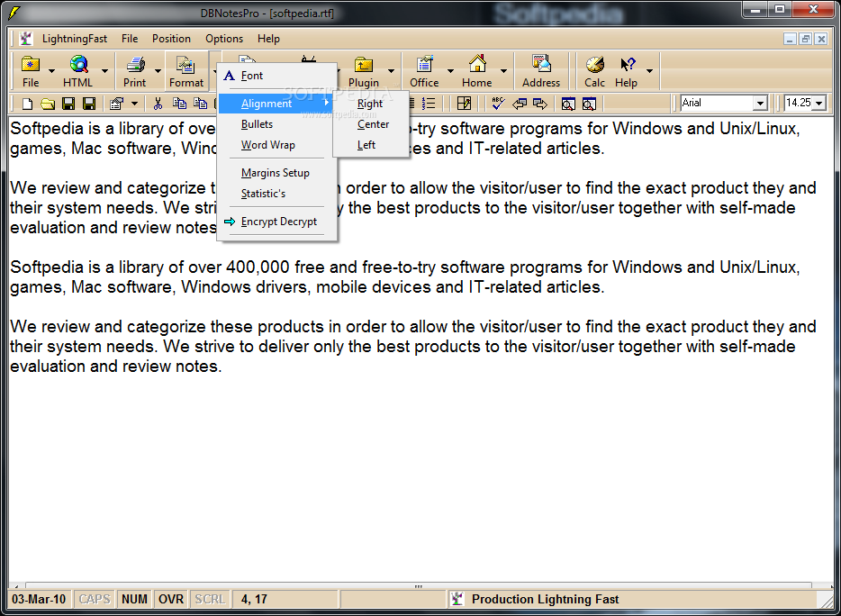Screen dimensions: 841x616
Task: Click the date 03-Mar-10 in the status bar
Action: pyautogui.click(x=39, y=599)
